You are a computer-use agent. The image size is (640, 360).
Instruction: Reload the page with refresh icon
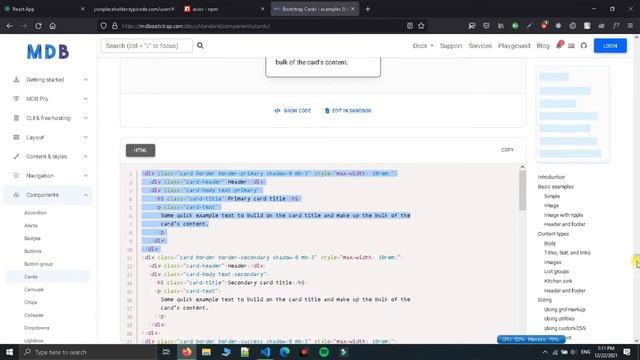[38, 26]
